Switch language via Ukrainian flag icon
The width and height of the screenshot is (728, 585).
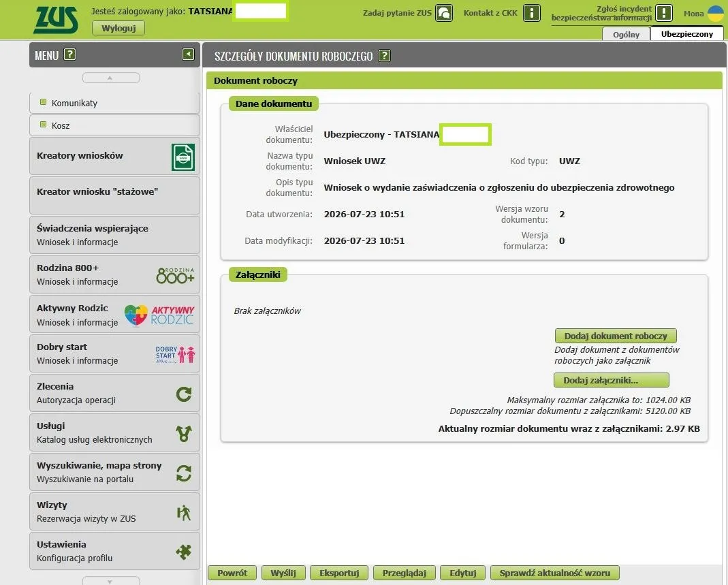pos(716,13)
